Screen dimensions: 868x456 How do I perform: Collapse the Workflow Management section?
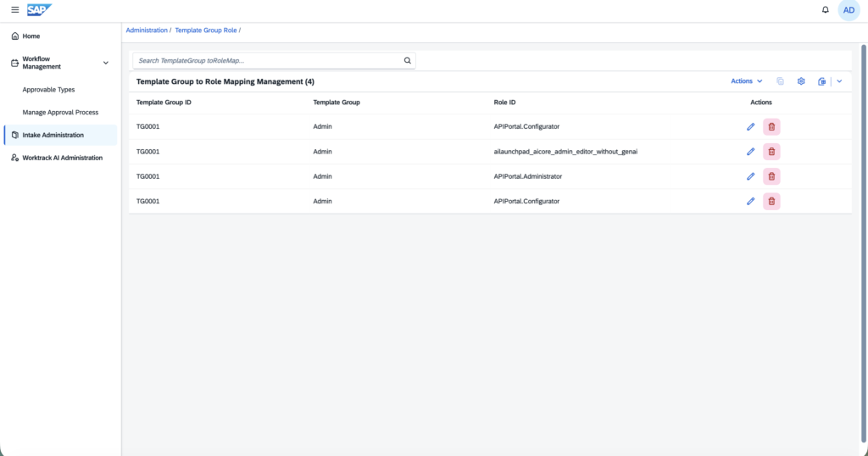106,63
